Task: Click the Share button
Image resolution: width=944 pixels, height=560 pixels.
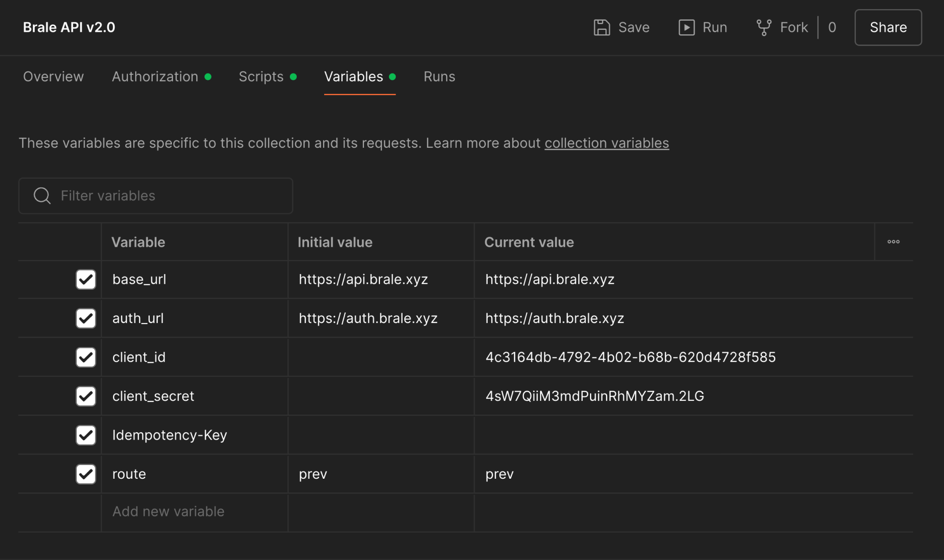Action: click(x=888, y=27)
